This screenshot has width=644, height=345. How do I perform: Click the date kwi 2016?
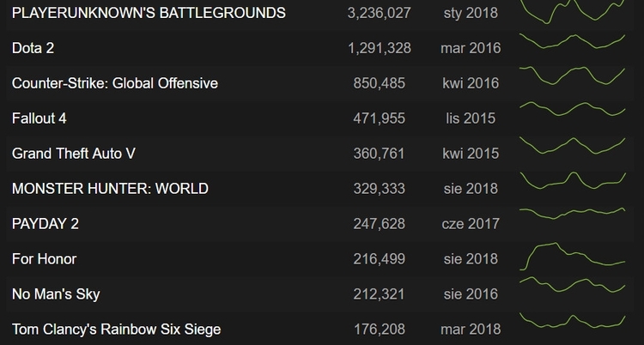(471, 83)
